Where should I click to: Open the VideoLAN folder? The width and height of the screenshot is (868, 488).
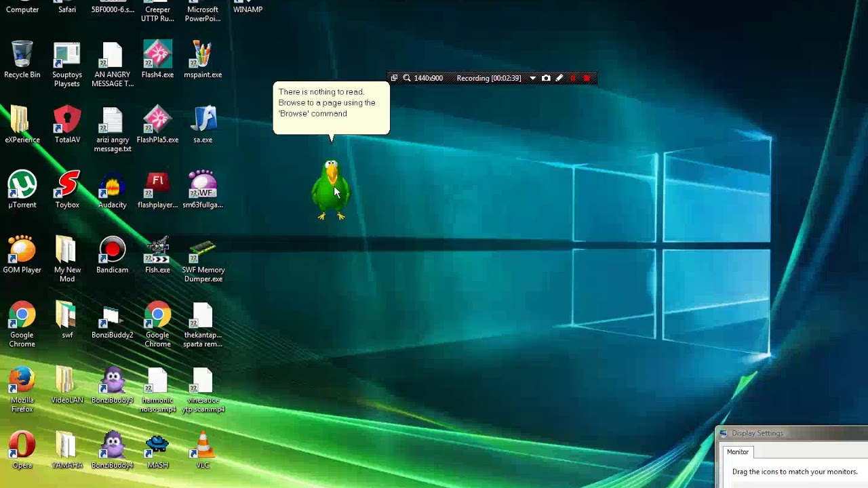(x=67, y=385)
